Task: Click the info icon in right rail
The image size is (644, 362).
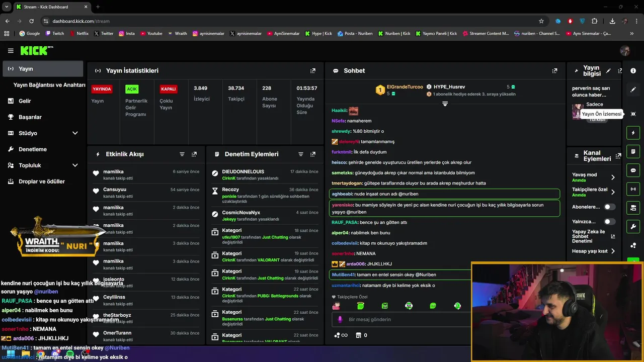Action: pyautogui.click(x=633, y=71)
